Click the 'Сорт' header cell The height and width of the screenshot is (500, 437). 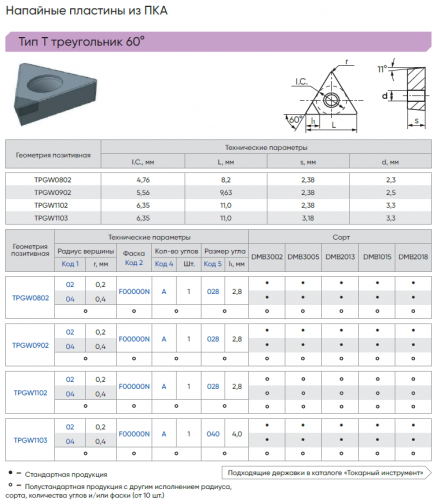click(340, 237)
